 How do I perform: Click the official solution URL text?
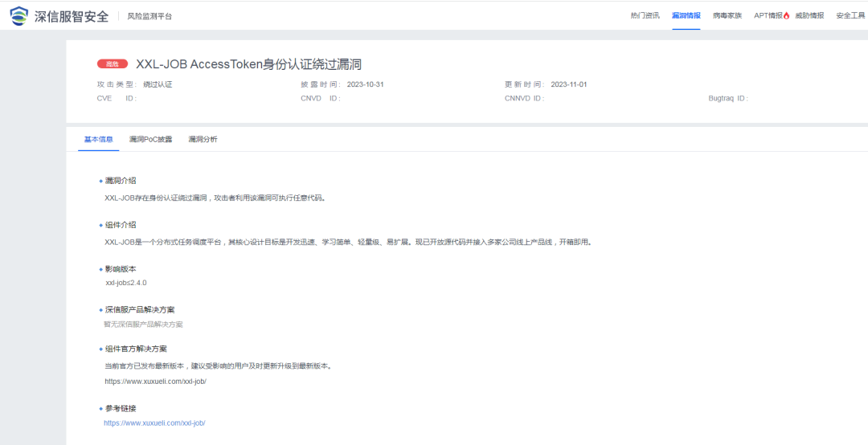(156, 382)
